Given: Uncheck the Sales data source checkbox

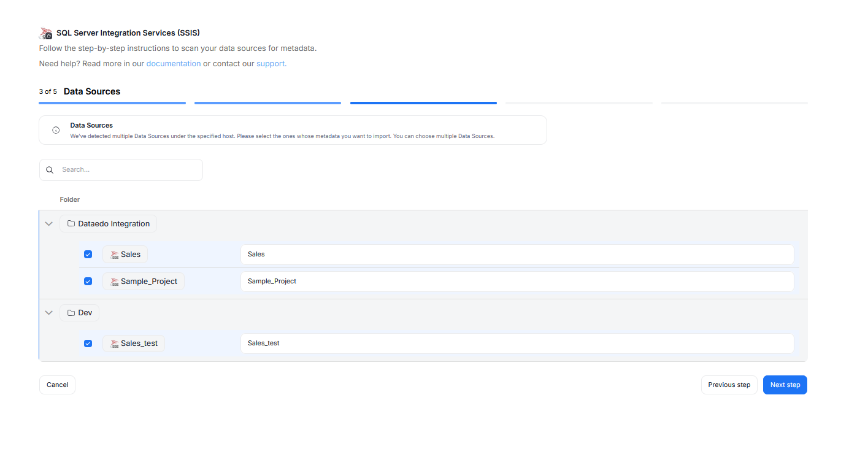Looking at the screenshot, I should (88, 255).
